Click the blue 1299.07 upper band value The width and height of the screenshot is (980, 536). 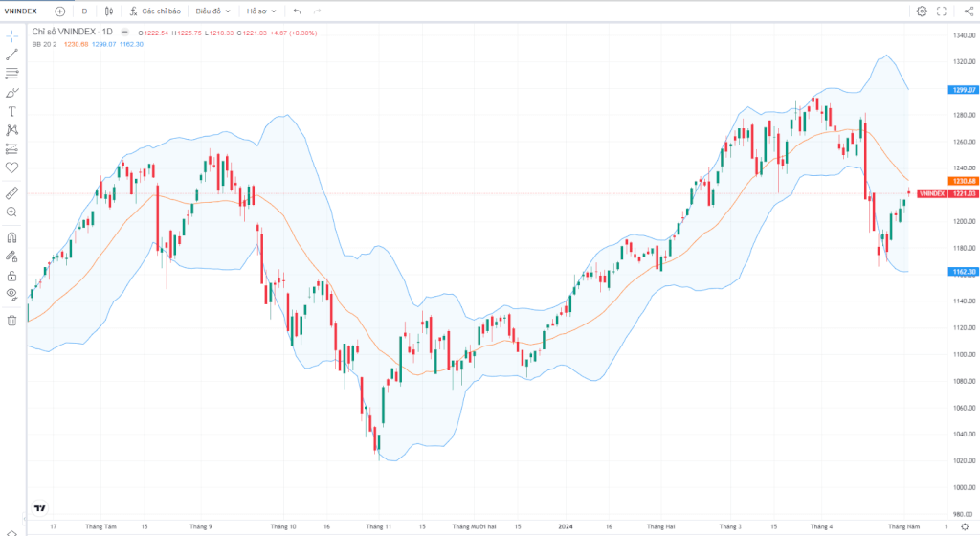(x=103, y=44)
